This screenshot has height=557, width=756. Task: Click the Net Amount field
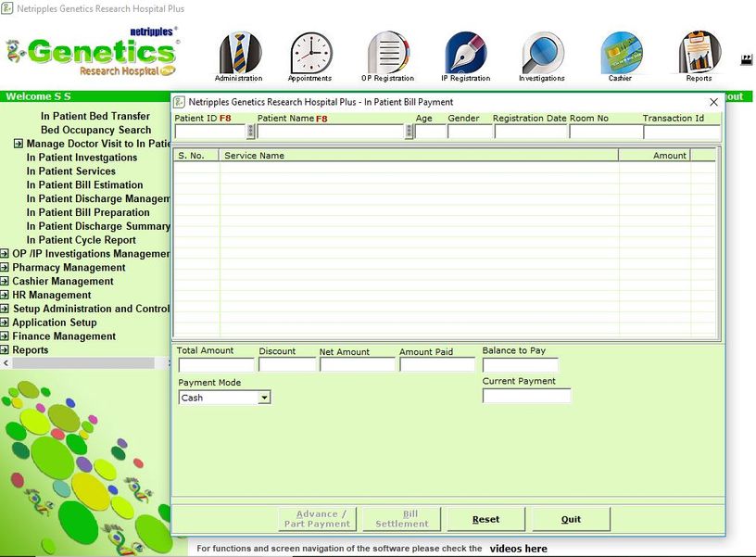tap(358, 364)
